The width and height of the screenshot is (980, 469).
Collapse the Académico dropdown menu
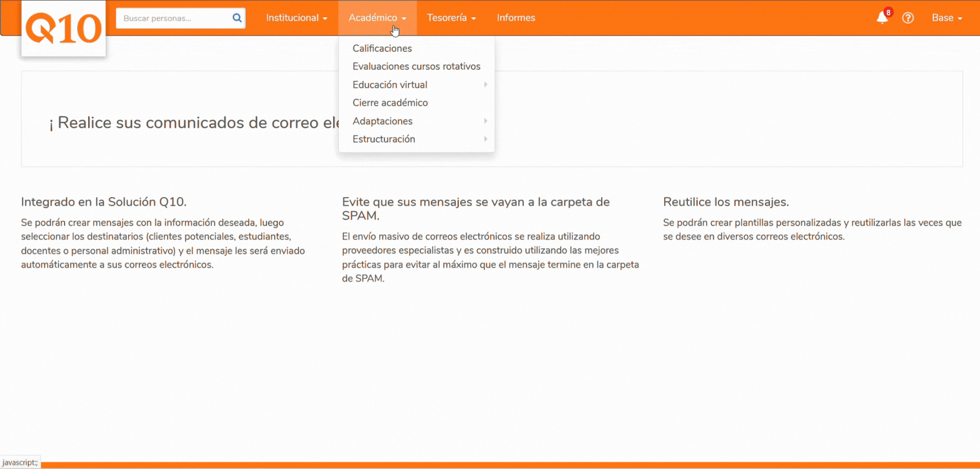coord(377,18)
